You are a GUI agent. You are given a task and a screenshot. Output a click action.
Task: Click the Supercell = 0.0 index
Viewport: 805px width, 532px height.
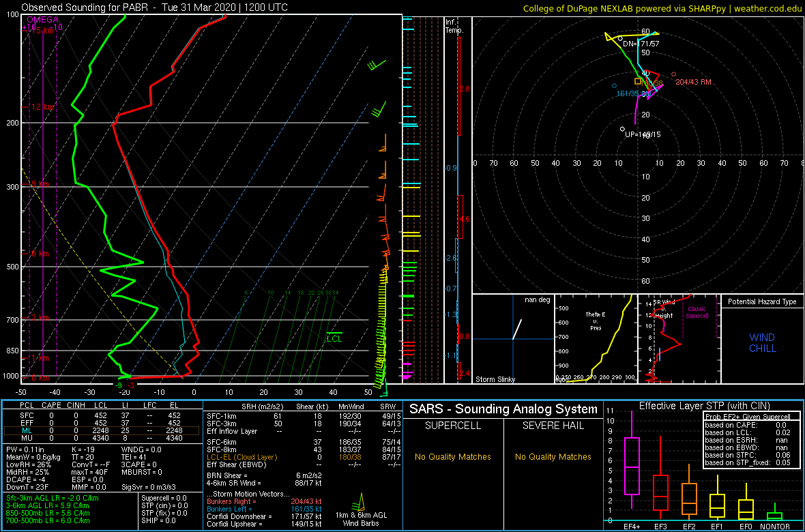[x=163, y=498]
